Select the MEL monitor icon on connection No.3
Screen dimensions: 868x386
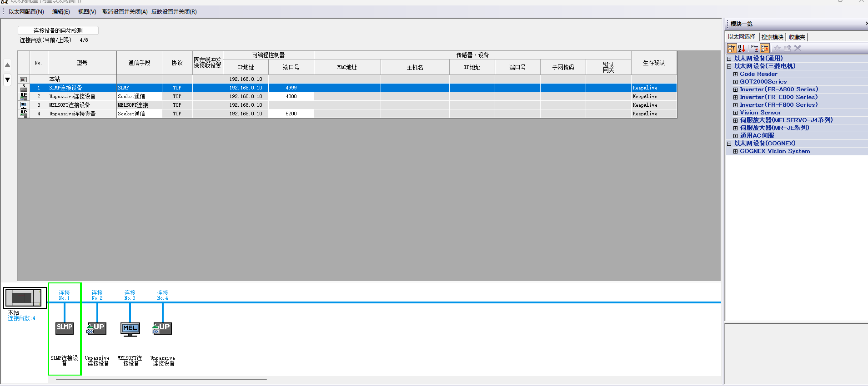click(x=130, y=329)
